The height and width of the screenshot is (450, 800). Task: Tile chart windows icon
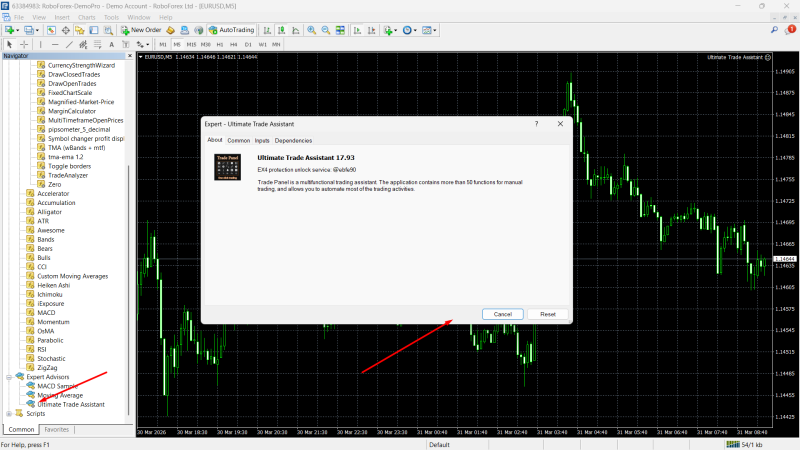point(340,30)
